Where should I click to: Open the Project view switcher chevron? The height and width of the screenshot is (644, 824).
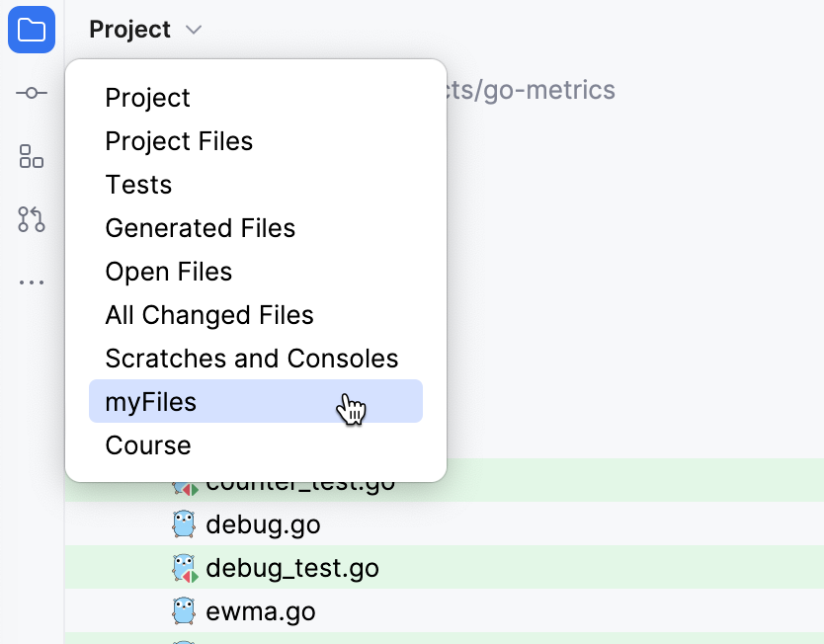[194, 30]
